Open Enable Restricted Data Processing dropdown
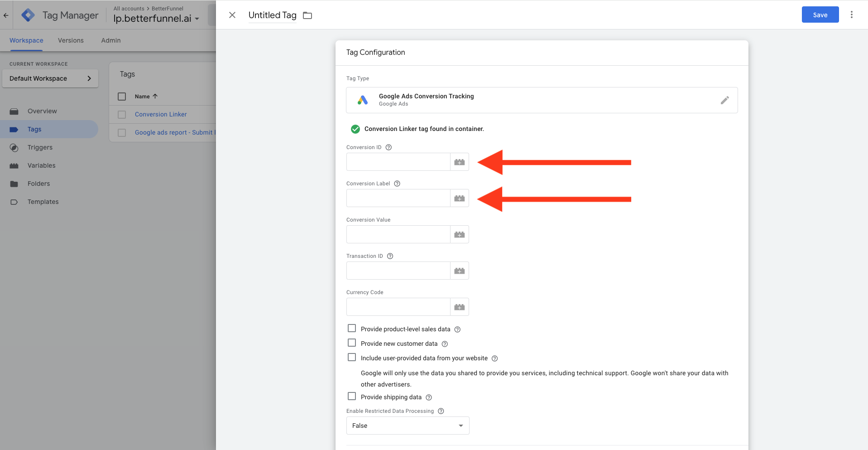 point(408,426)
